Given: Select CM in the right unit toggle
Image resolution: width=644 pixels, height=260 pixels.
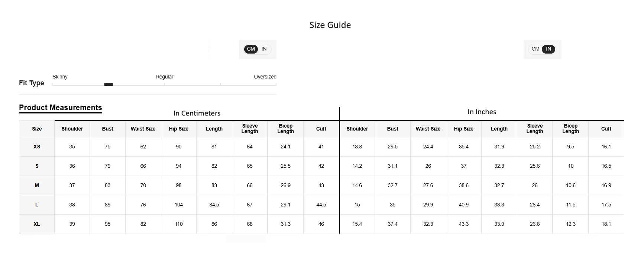Looking at the screenshot, I should [x=535, y=49].
